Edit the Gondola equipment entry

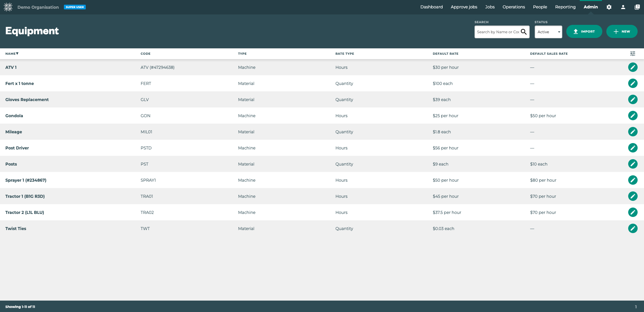(633, 116)
